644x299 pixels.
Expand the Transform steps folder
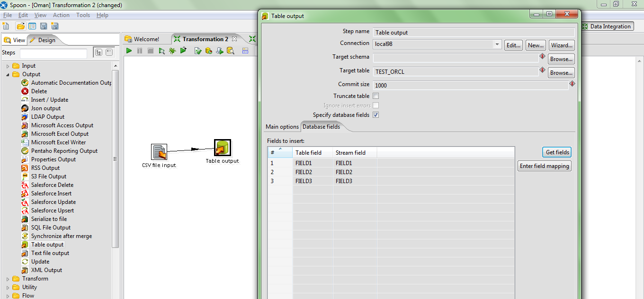[x=8, y=279]
